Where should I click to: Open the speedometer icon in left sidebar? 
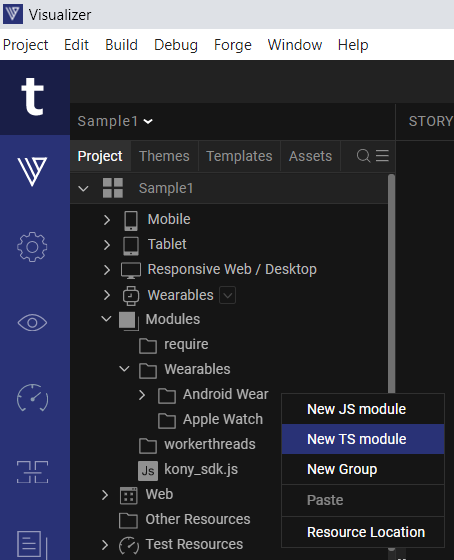pyautogui.click(x=33, y=398)
